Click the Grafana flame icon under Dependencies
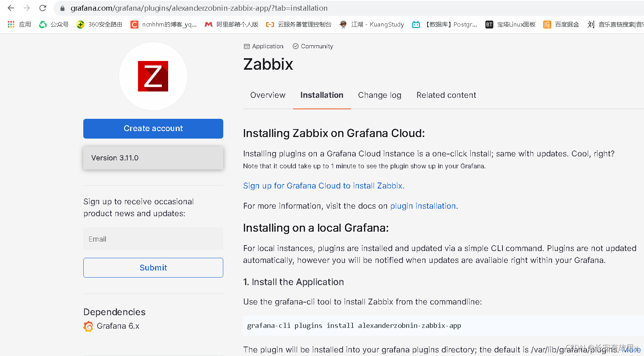 tap(88, 326)
